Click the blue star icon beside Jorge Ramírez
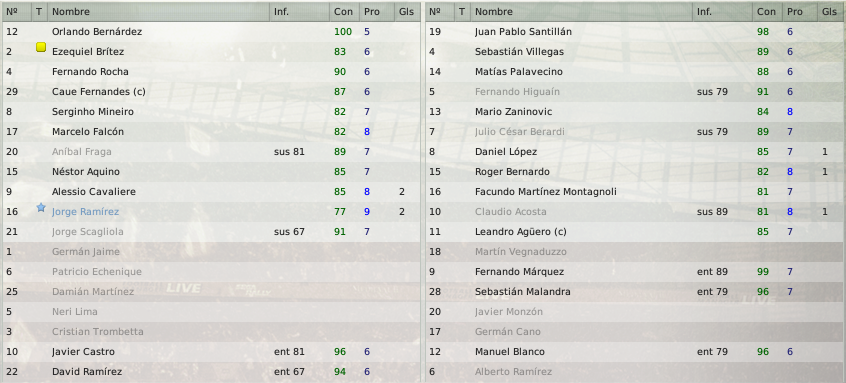 (41, 208)
